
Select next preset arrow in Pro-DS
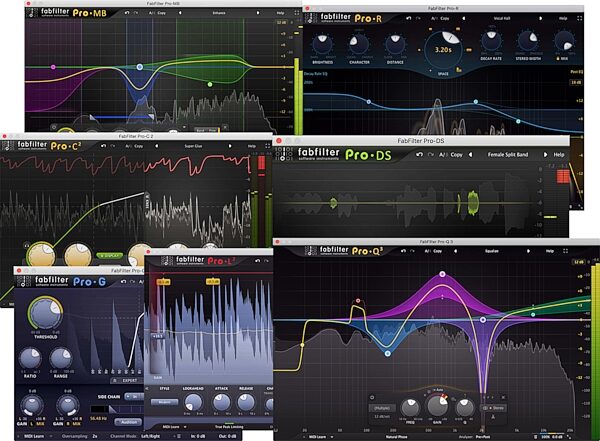pos(545,155)
